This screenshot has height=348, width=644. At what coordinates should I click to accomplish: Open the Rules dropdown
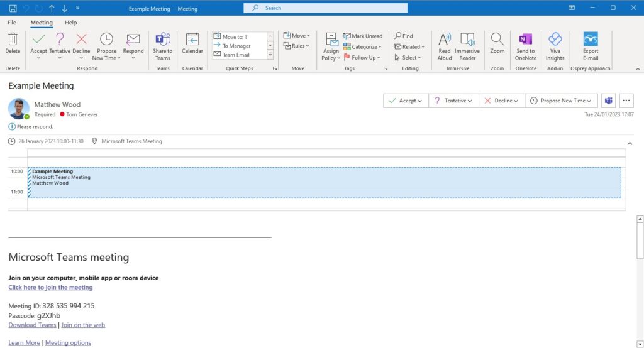click(296, 46)
